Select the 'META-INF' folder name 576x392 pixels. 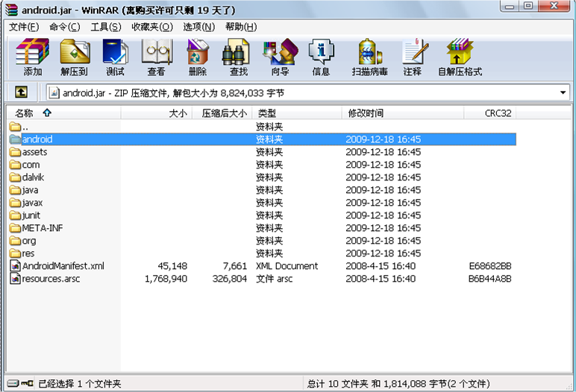[x=43, y=228]
